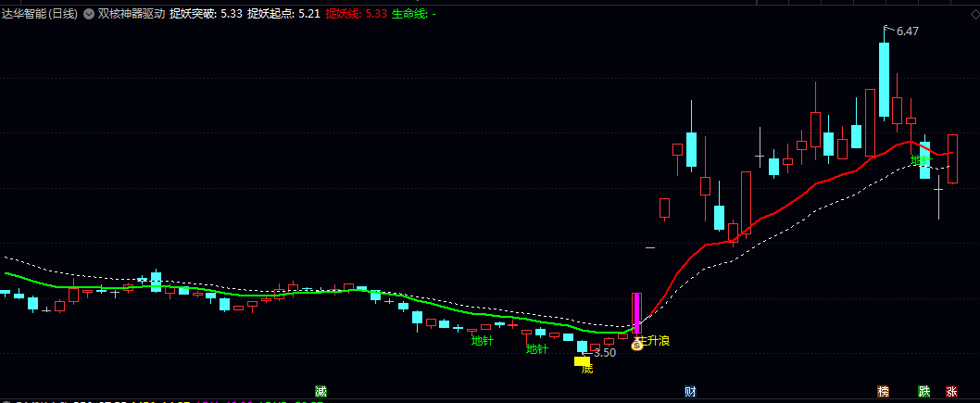Click the green 跌 marker icon

[x=923, y=392]
